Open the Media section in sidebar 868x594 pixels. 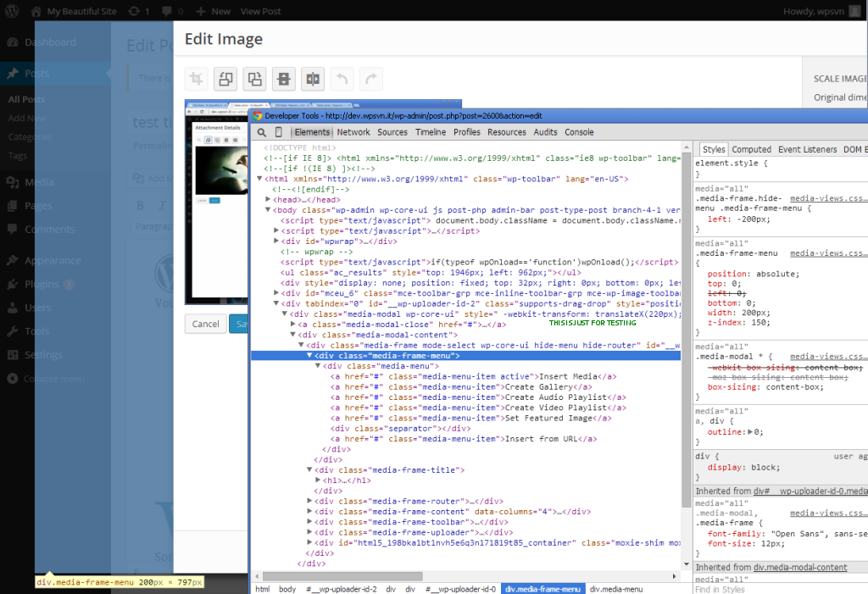(x=39, y=182)
